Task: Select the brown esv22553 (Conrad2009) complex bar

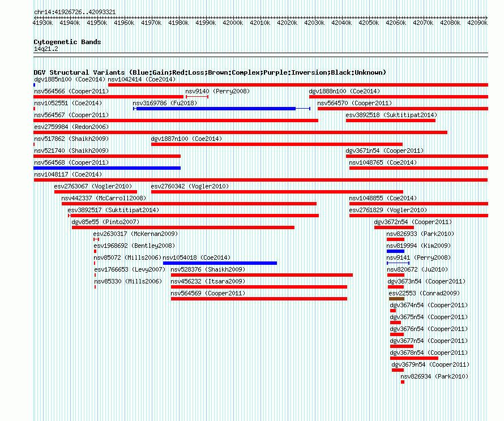Action: point(396,299)
